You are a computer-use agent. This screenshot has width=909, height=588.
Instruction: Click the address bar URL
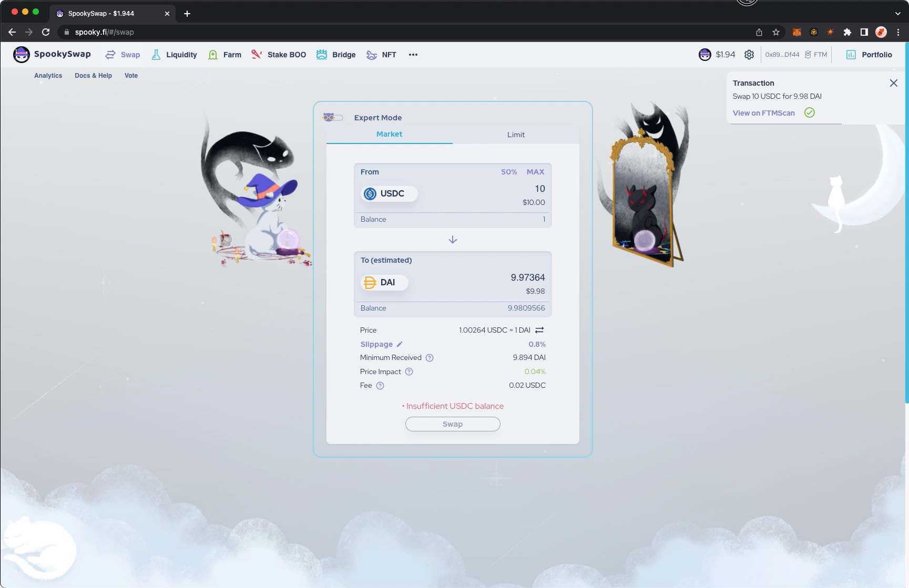[104, 32]
